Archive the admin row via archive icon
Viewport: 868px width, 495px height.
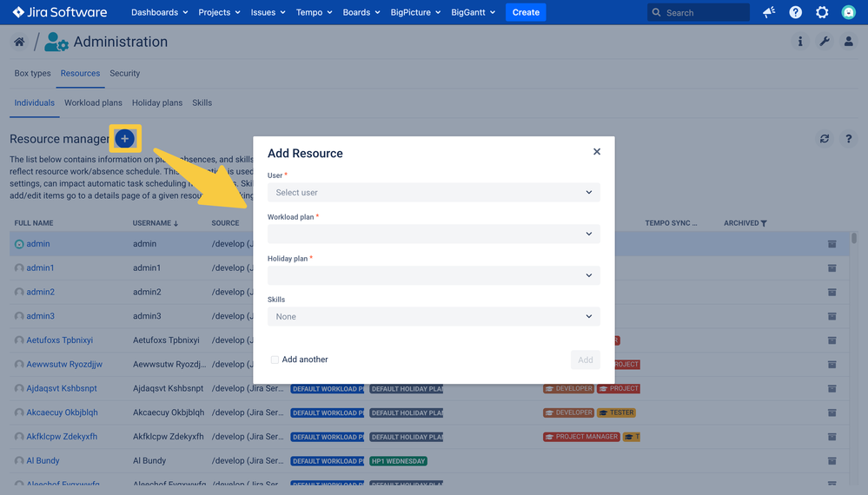tap(832, 244)
